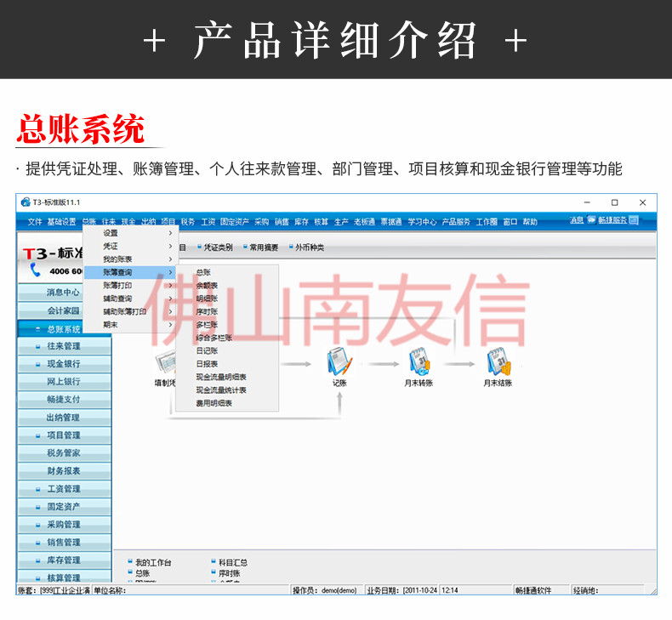Viewport: 672px width, 620px height.
Task: Open 出纳管理 in the sidebar
Action: point(65,418)
